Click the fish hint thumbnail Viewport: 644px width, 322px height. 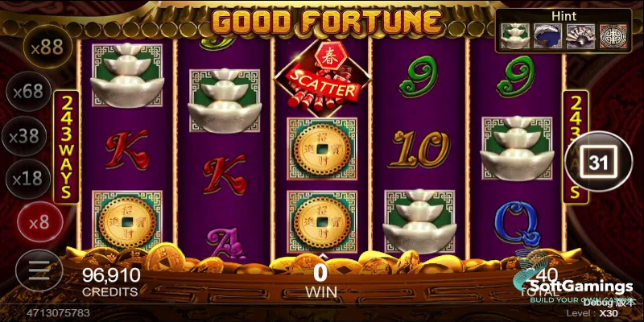pyautogui.click(x=547, y=36)
